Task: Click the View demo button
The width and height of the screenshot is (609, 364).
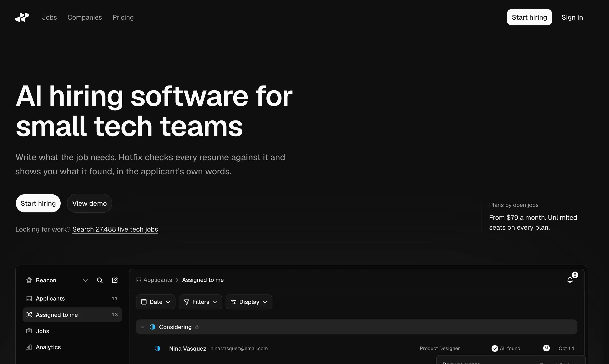Action: [89, 203]
